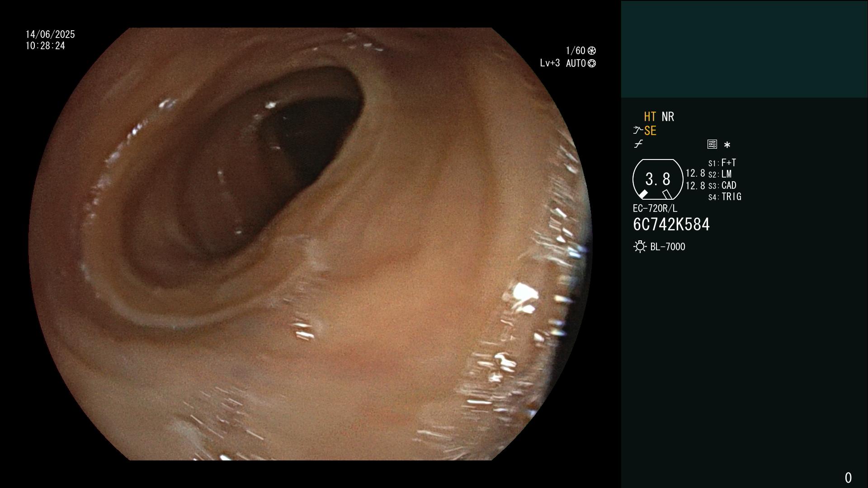Viewport: 868px width, 488px height.
Task: Click the serial number 6C742K584
Action: pos(671,225)
